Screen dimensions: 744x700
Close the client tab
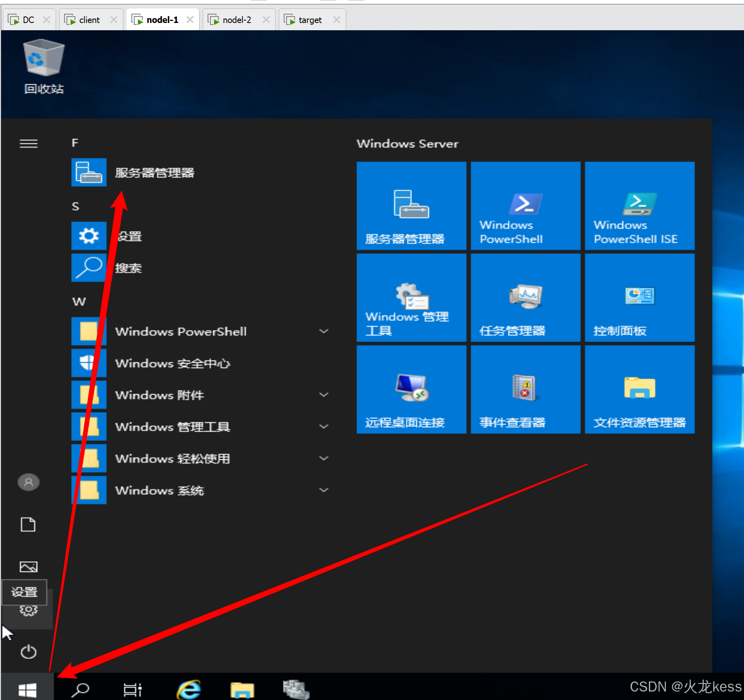pyautogui.click(x=114, y=20)
